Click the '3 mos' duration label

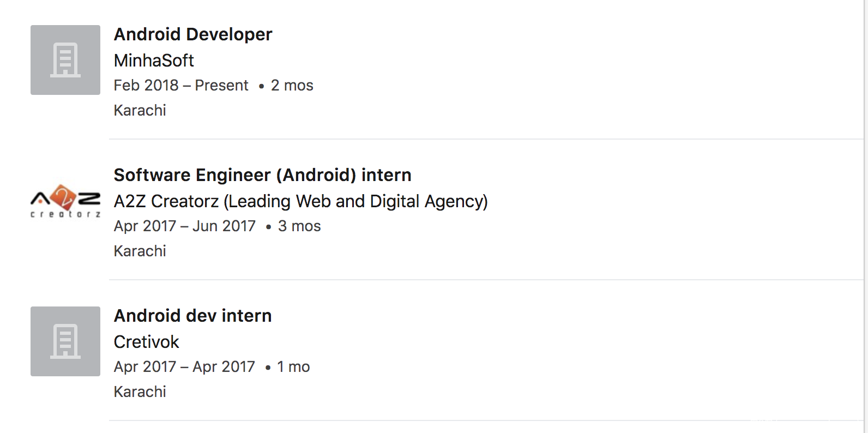pos(299,226)
